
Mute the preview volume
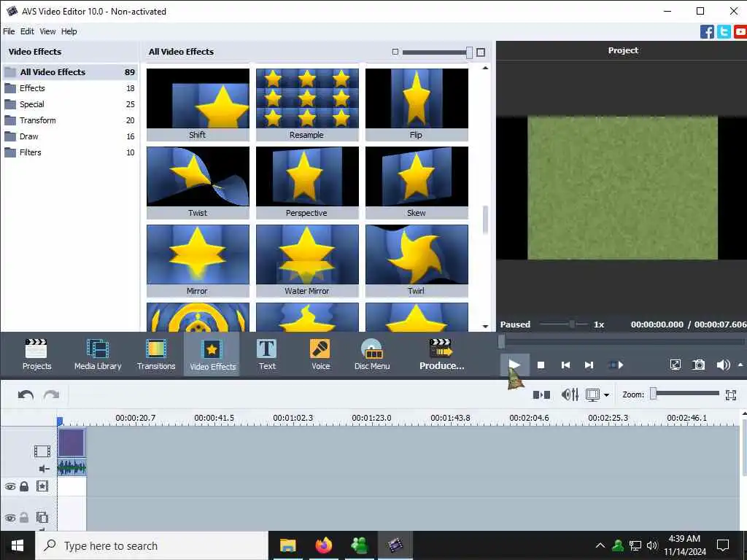pos(723,365)
